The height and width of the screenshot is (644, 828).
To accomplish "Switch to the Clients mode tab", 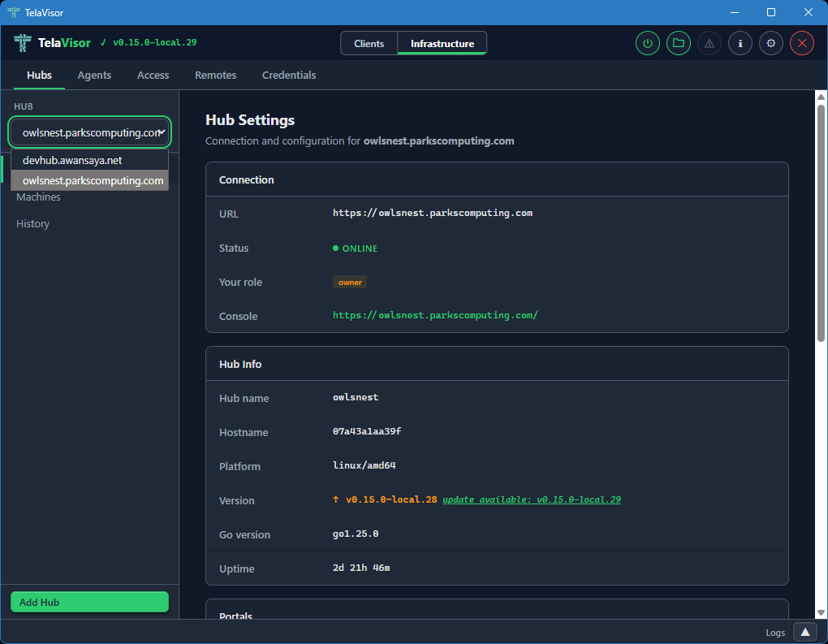I will (x=369, y=43).
